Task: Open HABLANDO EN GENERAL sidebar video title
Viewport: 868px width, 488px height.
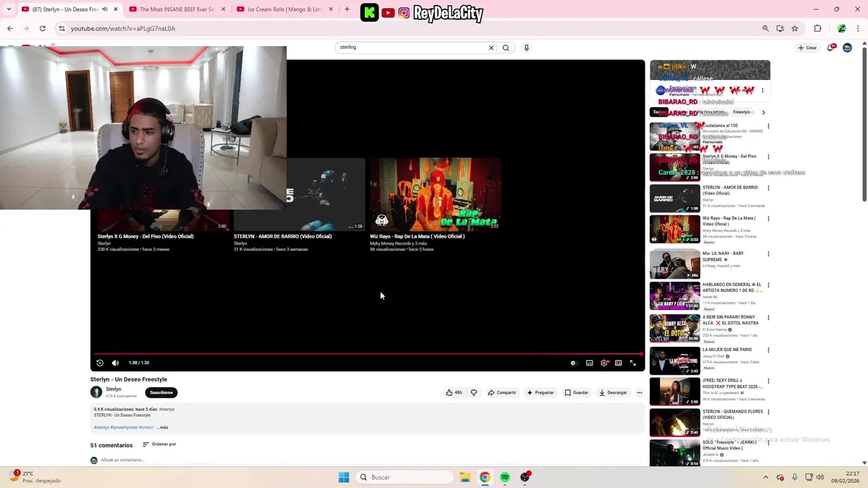Action: [732, 287]
